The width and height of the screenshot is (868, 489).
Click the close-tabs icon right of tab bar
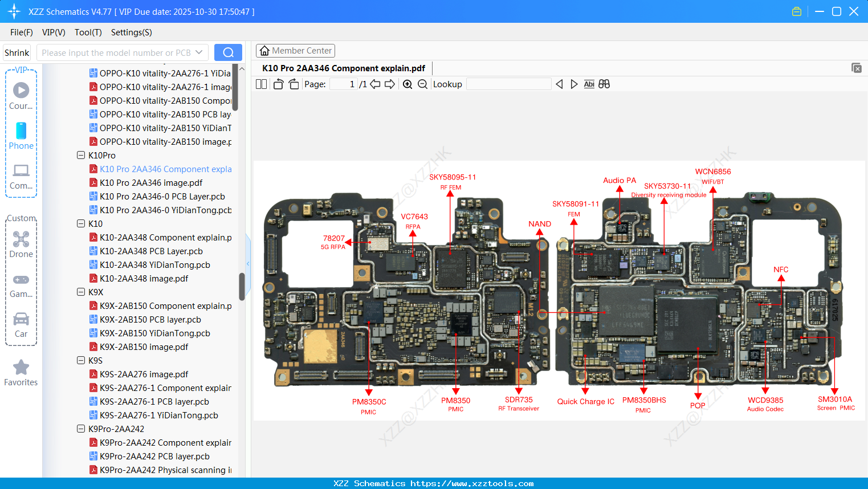[857, 68]
